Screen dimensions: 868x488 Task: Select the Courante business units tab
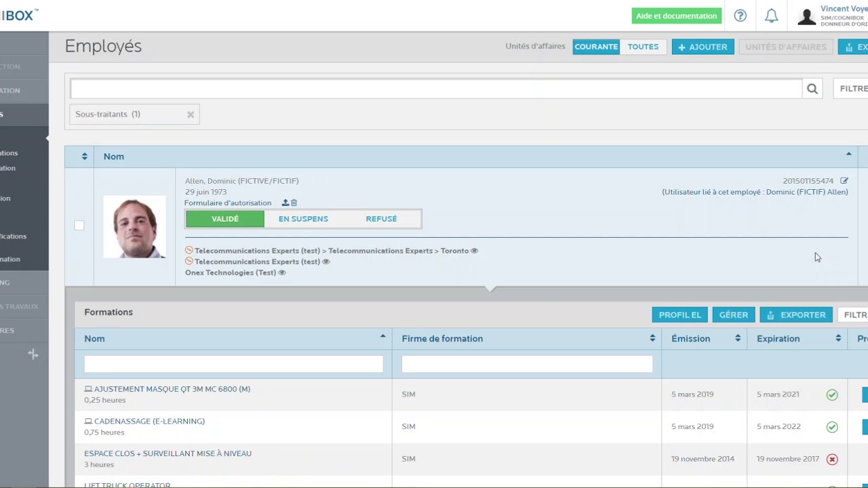pyautogui.click(x=596, y=47)
